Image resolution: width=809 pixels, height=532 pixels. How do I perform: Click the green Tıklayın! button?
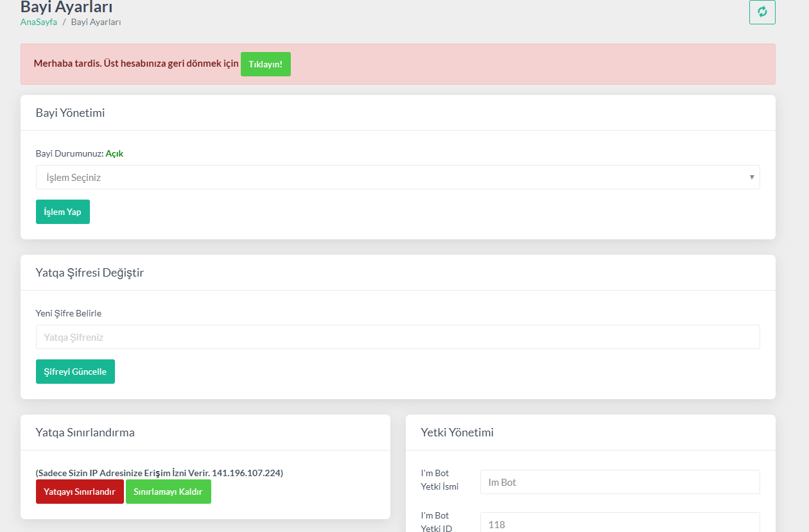click(266, 64)
